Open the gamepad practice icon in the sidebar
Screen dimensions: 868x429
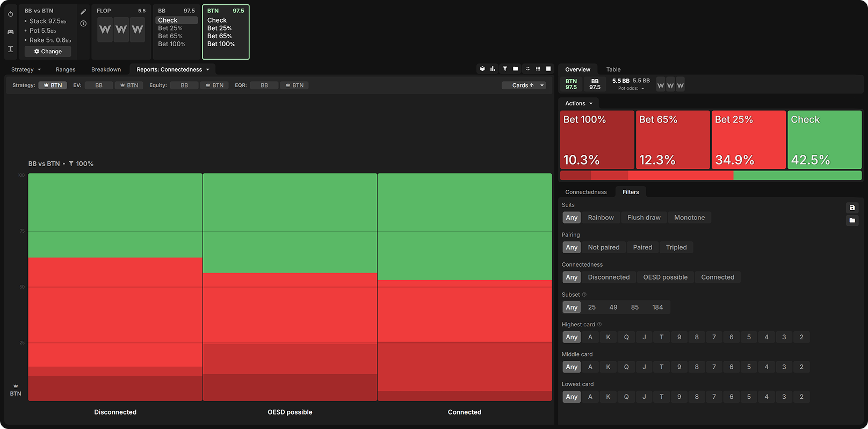(x=10, y=32)
